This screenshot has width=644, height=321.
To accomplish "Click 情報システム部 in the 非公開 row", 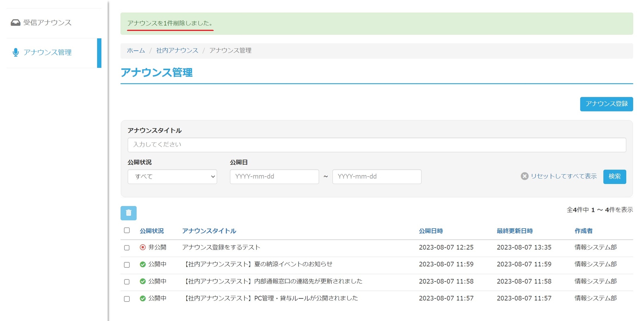I will [x=595, y=247].
